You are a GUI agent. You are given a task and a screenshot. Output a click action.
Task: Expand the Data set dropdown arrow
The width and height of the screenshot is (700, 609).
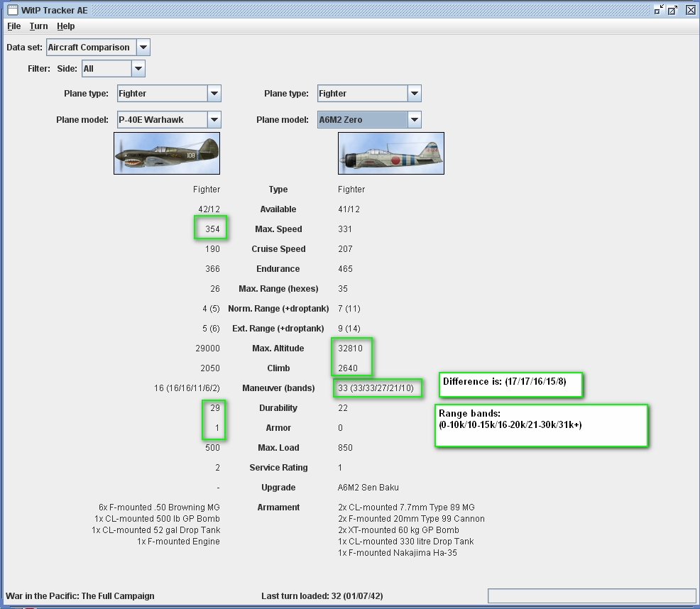coord(143,47)
